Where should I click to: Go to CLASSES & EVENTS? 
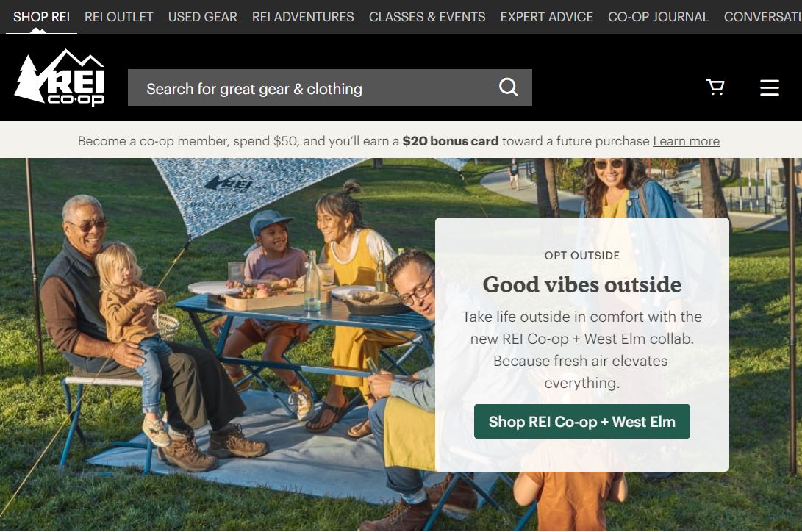[x=427, y=17]
